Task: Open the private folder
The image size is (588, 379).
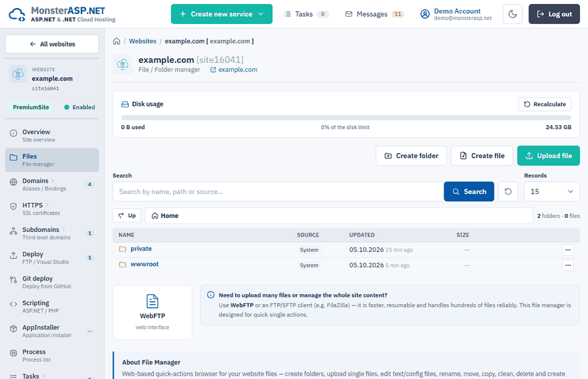Action: 141,249
